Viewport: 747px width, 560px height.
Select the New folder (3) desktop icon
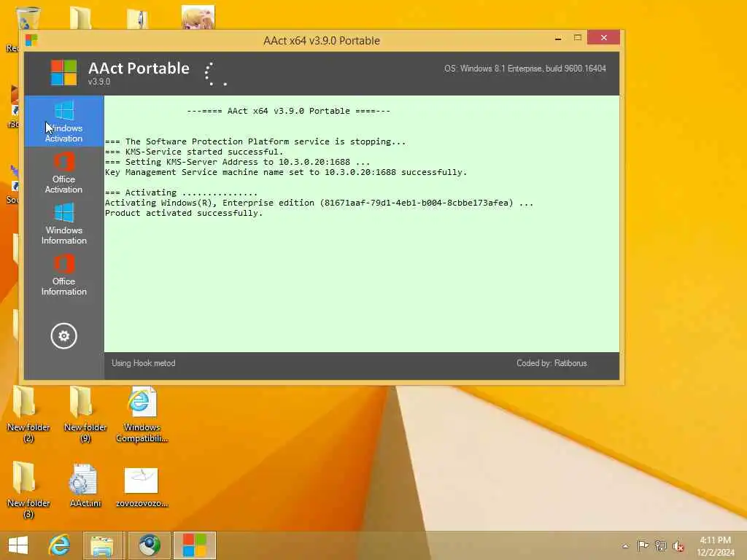point(28,490)
